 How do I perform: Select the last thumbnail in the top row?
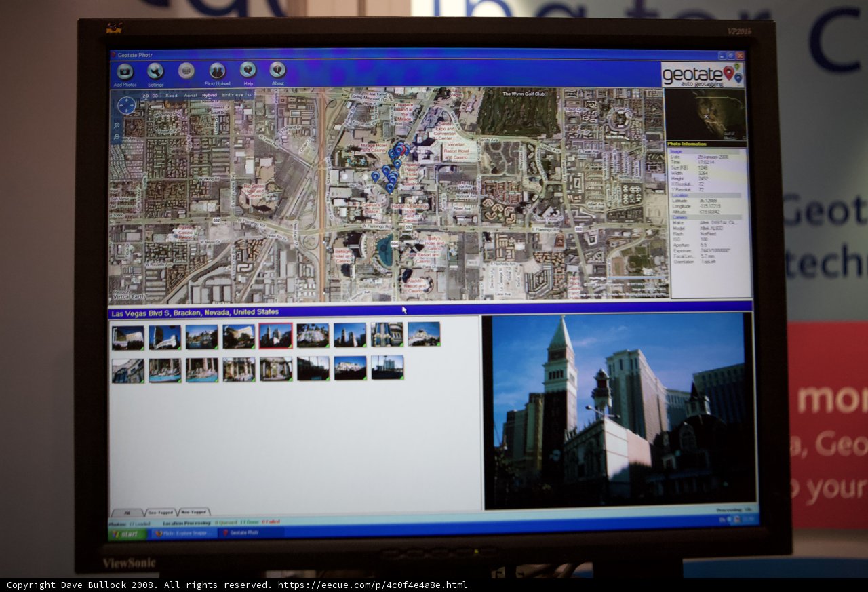tap(424, 334)
